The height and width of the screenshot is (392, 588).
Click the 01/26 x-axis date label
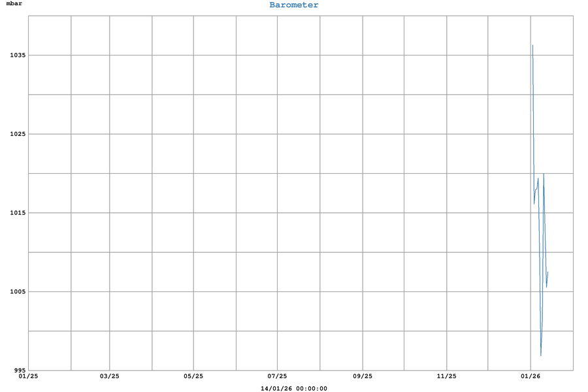point(531,376)
